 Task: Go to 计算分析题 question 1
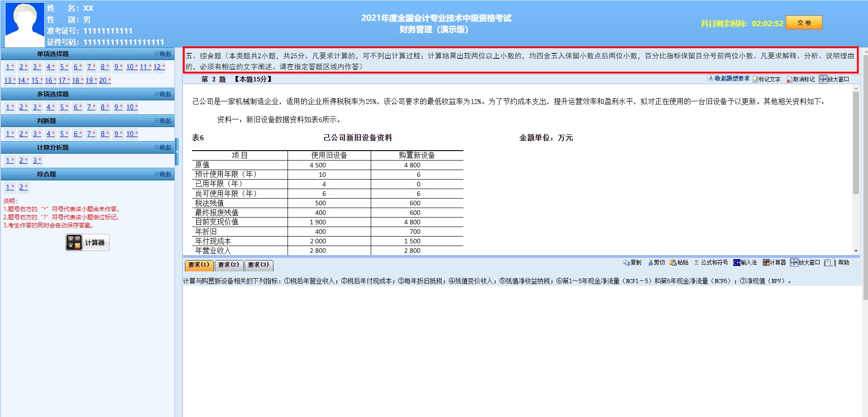pos(9,161)
